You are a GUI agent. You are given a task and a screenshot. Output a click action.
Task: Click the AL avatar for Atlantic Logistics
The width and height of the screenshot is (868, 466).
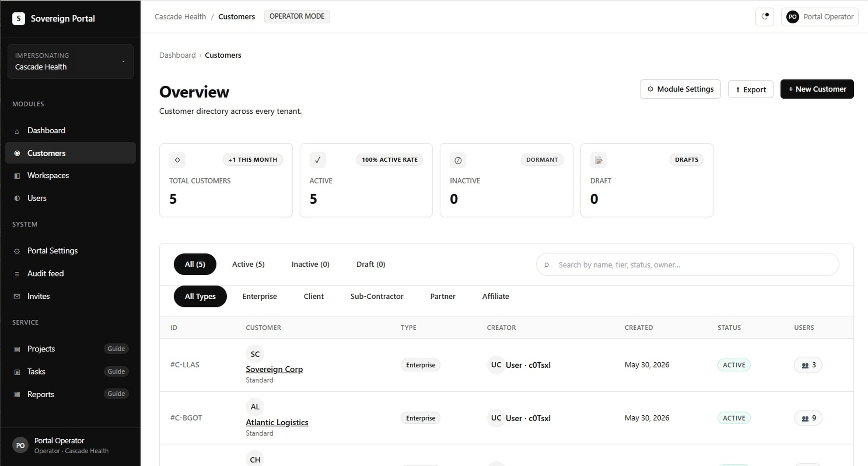pos(255,407)
